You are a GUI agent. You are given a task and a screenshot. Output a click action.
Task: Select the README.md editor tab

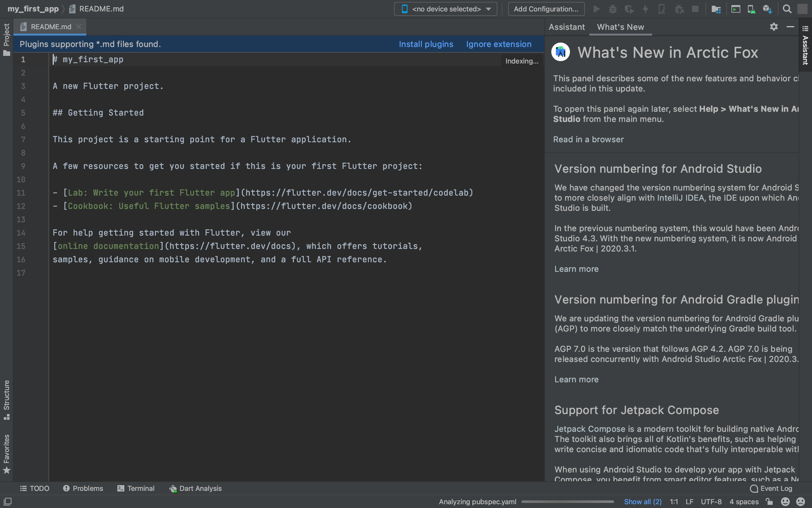click(50, 27)
